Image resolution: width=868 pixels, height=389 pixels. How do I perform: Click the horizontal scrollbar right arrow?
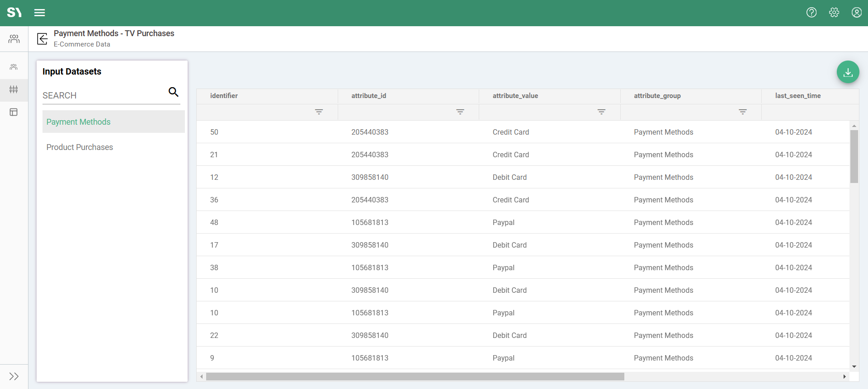(844, 376)
